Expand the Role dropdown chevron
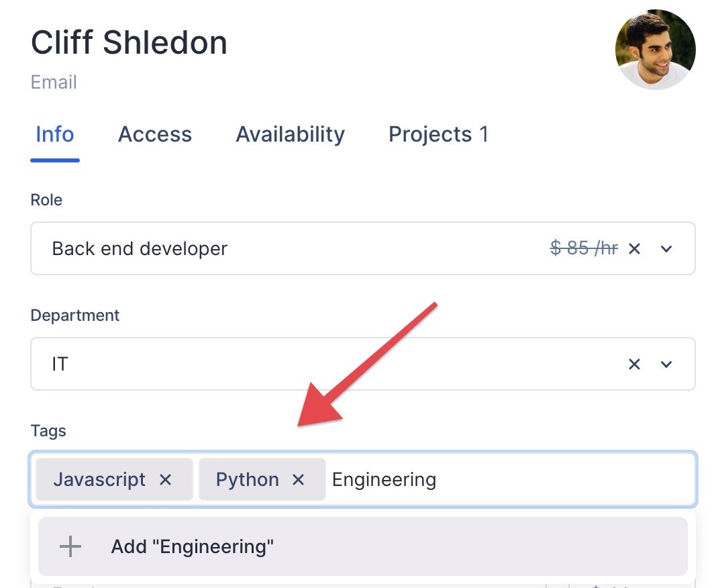This screenshot has height=588, width=718. [666, 249]
